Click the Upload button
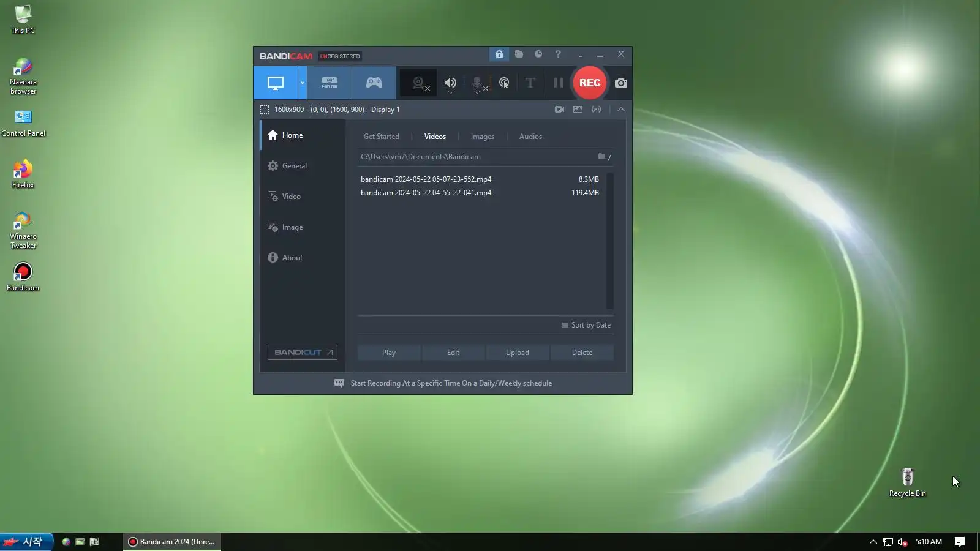Image resolution: width=980 pixels, height=551 pixels. [518, 353]
